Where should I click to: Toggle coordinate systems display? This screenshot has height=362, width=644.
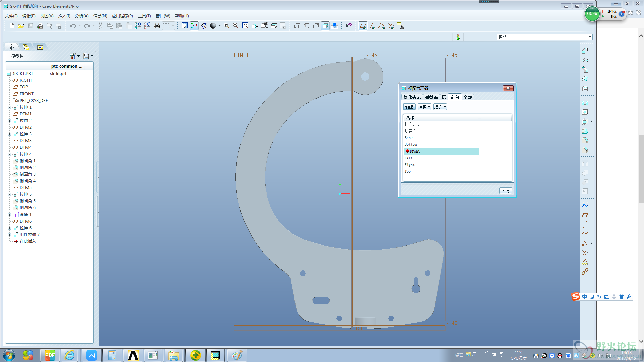click(391, 26)
